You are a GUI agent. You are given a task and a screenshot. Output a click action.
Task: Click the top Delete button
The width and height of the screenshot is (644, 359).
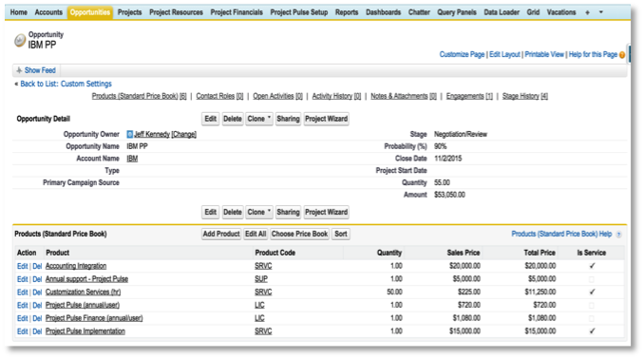coord(233,119)
